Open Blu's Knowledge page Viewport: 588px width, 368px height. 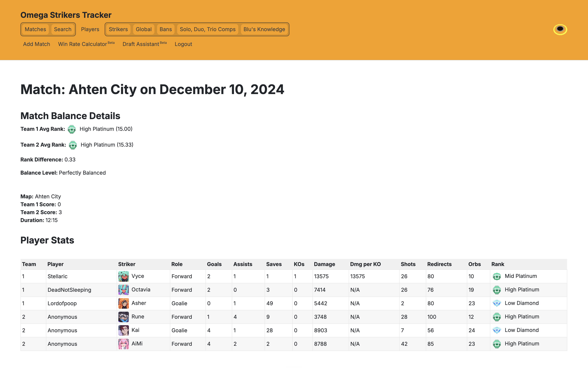point(264,29)
